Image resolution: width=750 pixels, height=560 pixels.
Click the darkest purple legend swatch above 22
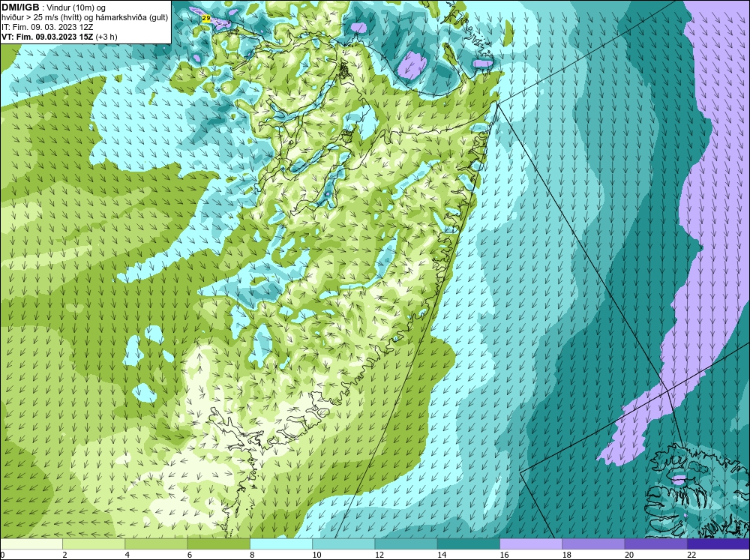point(718,544)
